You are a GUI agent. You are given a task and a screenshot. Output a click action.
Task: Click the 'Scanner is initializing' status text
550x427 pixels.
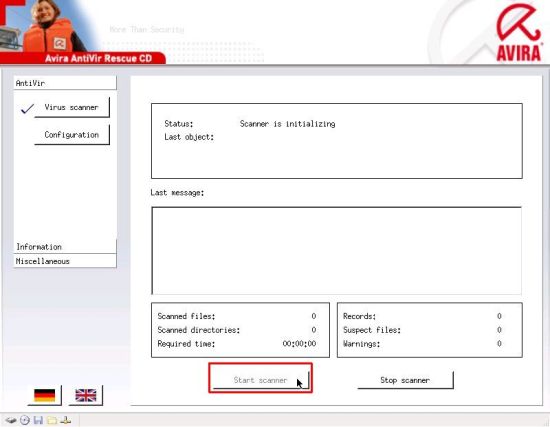(x=287, y=124)
